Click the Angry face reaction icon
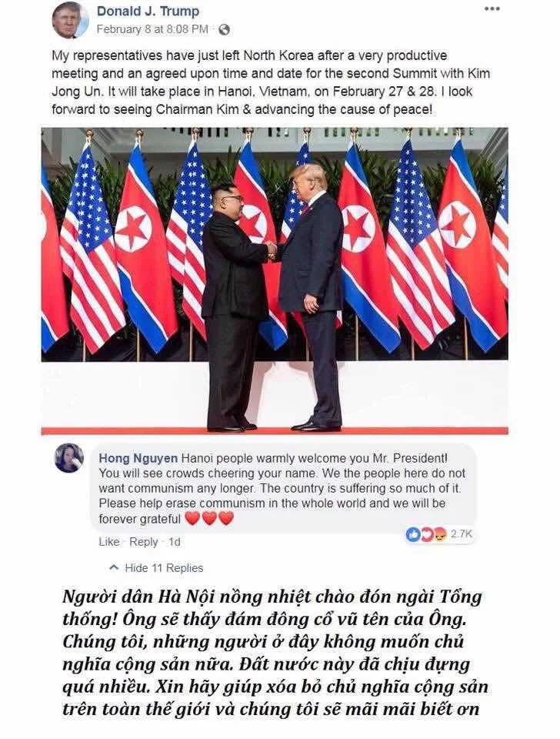 [x=440, y=534]
